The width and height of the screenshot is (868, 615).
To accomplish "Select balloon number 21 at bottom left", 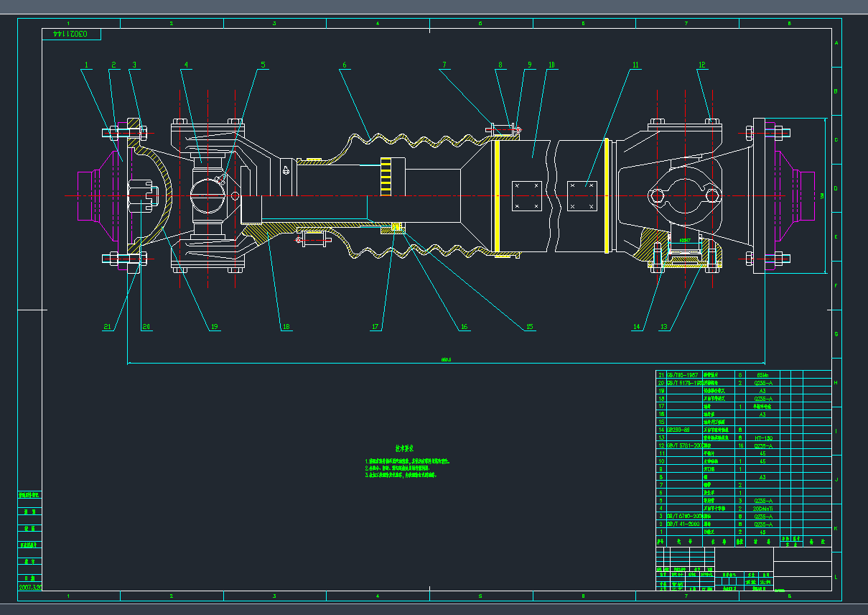I will (108, 327).
